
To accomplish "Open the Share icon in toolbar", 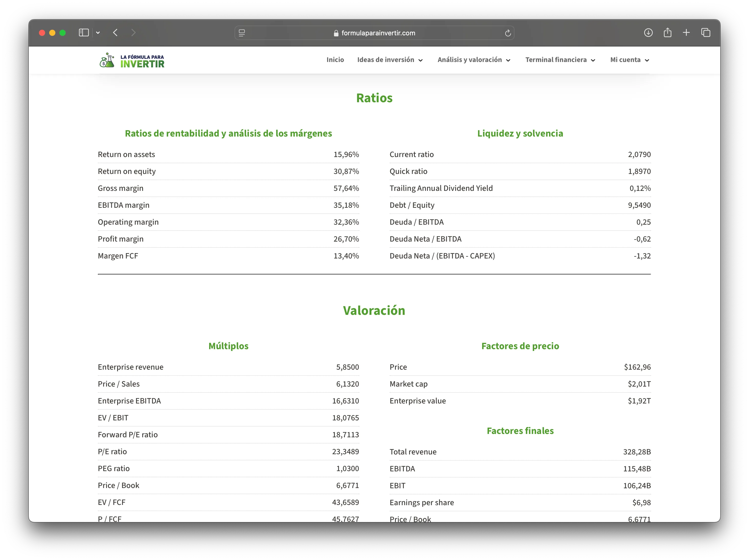I will pyautogui.click(x=667, y=33).
